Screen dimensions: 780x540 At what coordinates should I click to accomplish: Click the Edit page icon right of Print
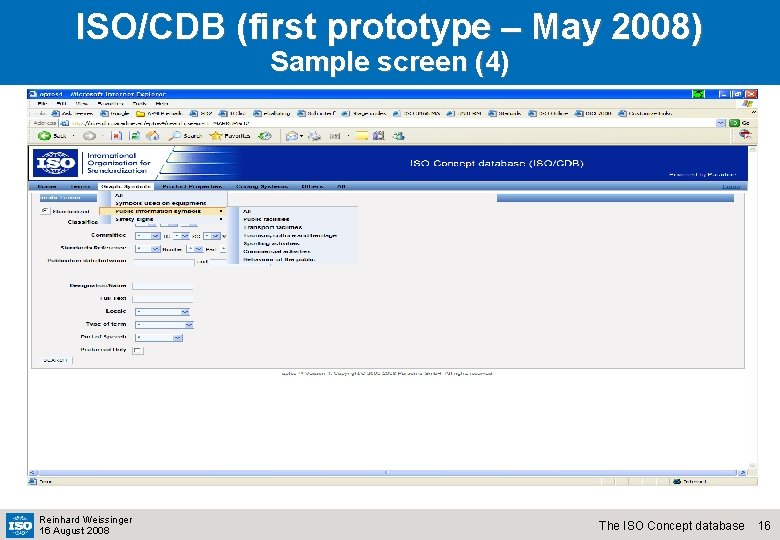[x=335, y=136]
